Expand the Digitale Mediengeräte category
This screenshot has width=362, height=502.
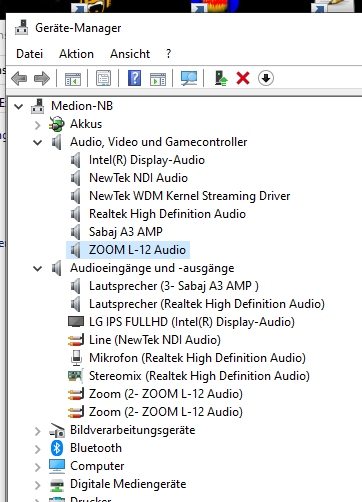click(x=37, y=485)
